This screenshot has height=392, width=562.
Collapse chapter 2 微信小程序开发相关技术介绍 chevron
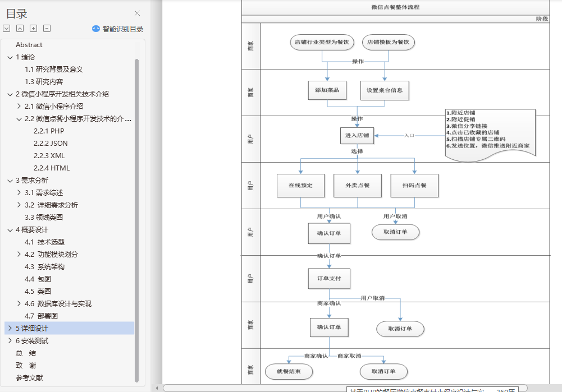pyautogui.click(x=10, y=94)
